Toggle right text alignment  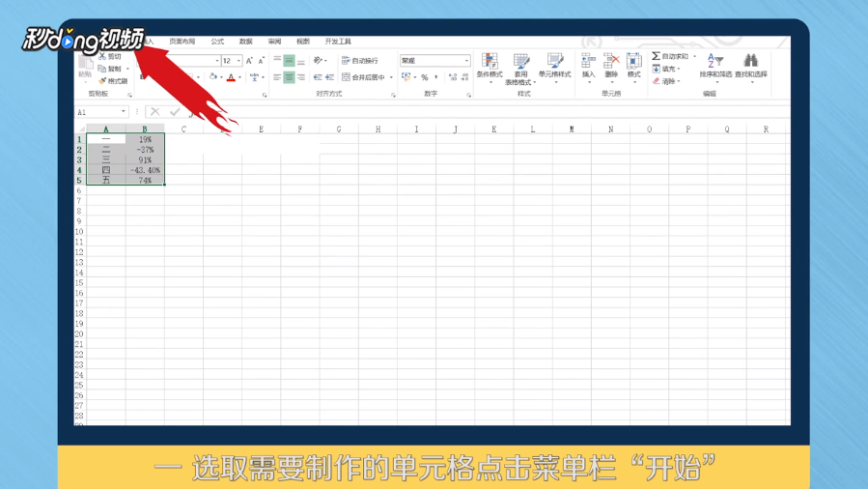tap(301, 77)
